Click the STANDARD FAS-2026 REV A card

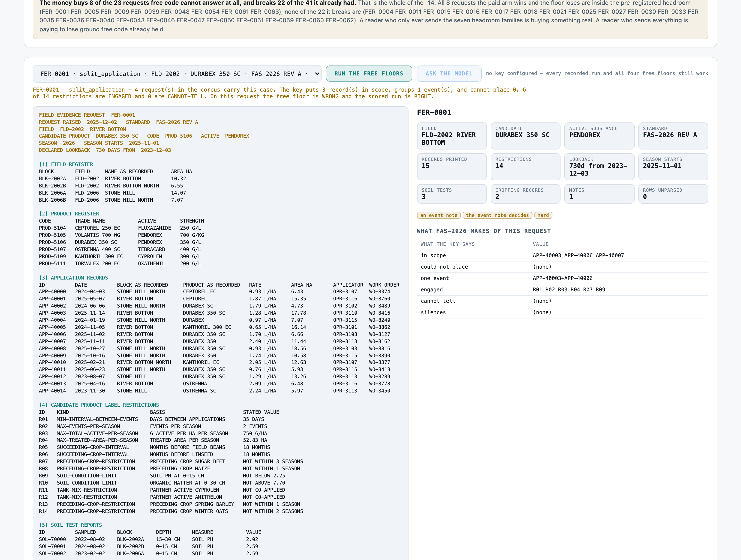click(x=673, y=136)
